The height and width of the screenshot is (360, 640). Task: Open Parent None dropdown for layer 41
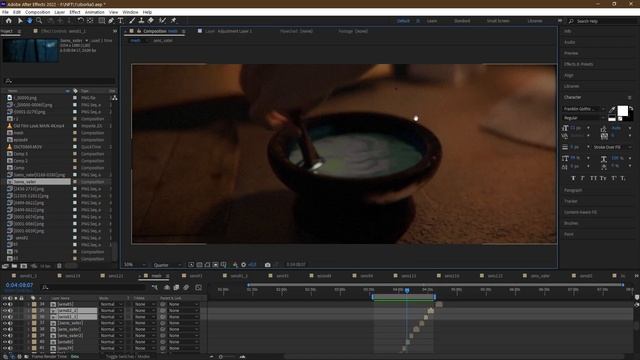coord(183,348)
